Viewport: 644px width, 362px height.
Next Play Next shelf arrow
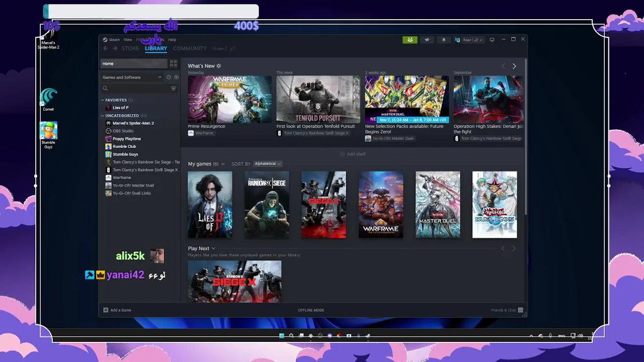click(514, 248)
